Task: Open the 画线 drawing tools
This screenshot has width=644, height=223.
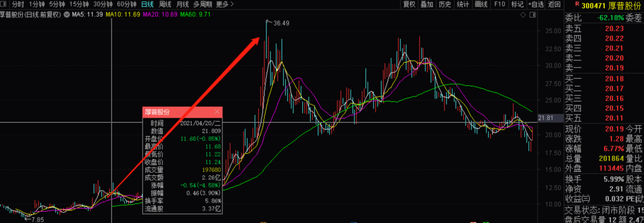Action: [x=481, y=5]
